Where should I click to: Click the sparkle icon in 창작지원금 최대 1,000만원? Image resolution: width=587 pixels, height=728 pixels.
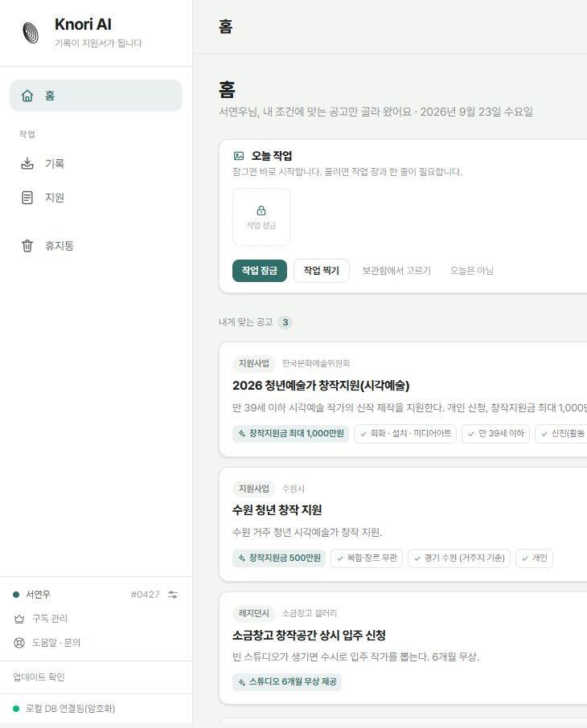242,434
